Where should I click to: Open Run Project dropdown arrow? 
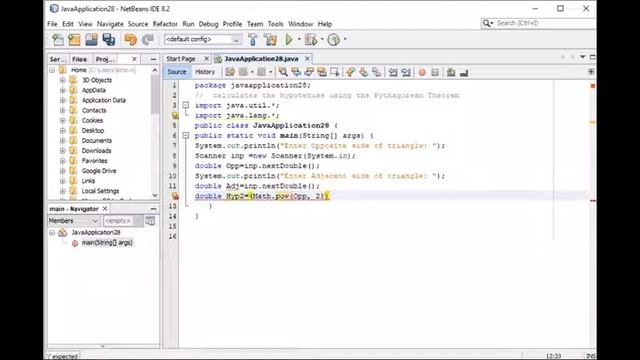[299, 40]
